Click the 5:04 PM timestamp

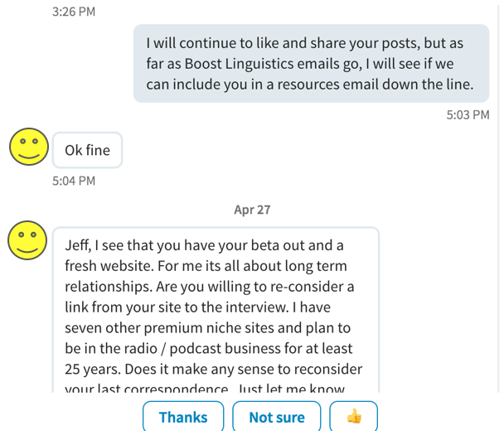73,180
